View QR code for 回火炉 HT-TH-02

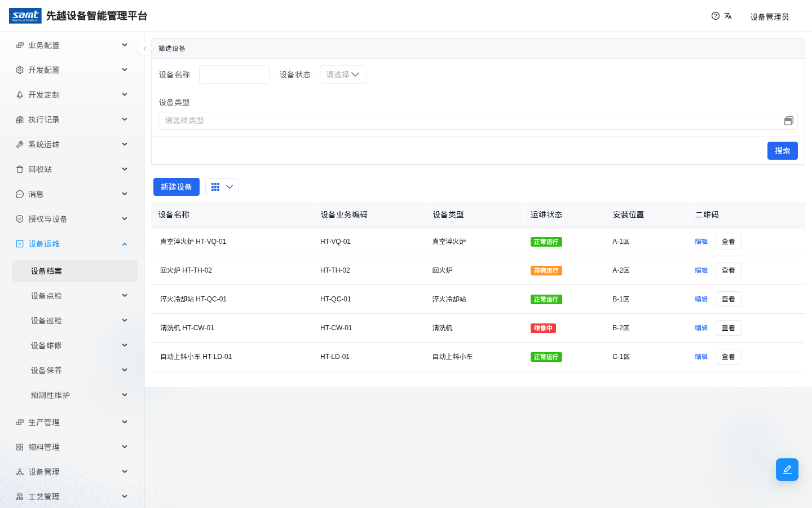pyautogui.click(x=729, y=270)
